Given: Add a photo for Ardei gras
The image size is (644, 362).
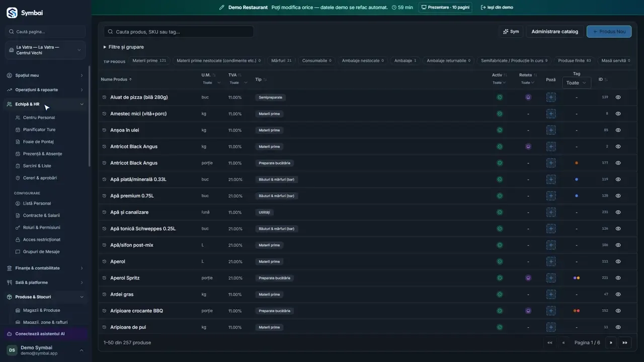Looking at the screenshot, I should point(551,294).
